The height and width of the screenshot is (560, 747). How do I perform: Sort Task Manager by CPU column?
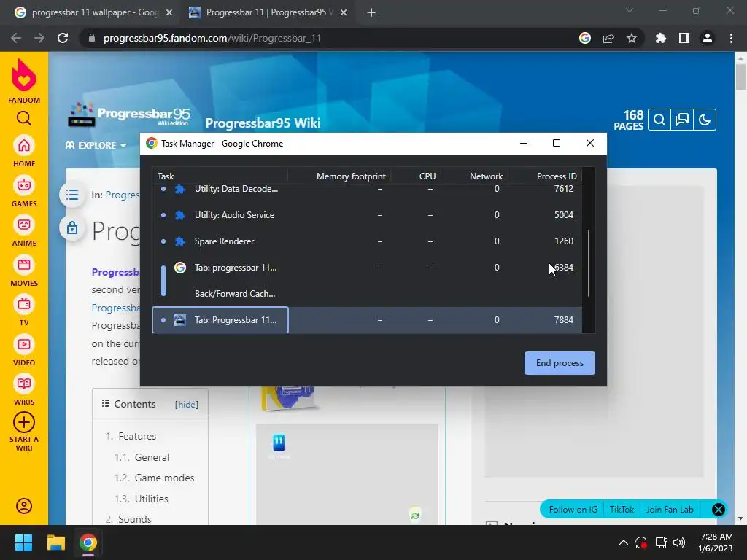[x=427, y=176]
